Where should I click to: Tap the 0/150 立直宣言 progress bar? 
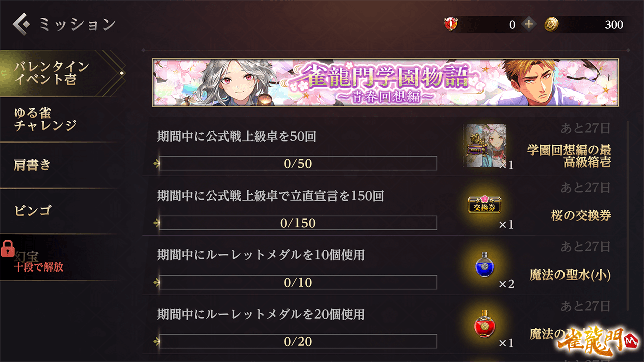coord(298,223)
